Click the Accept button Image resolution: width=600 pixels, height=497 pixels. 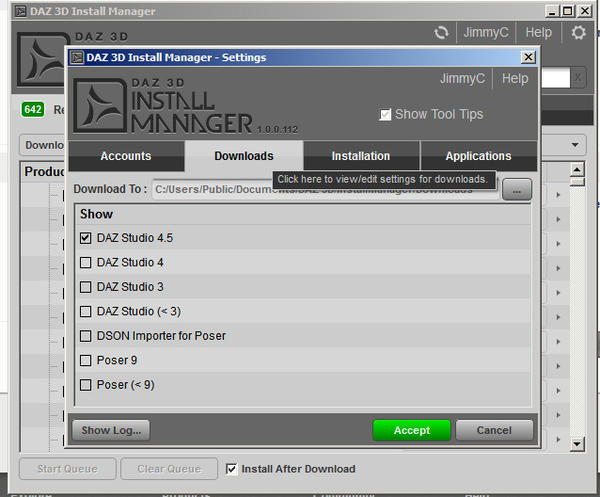412,430
